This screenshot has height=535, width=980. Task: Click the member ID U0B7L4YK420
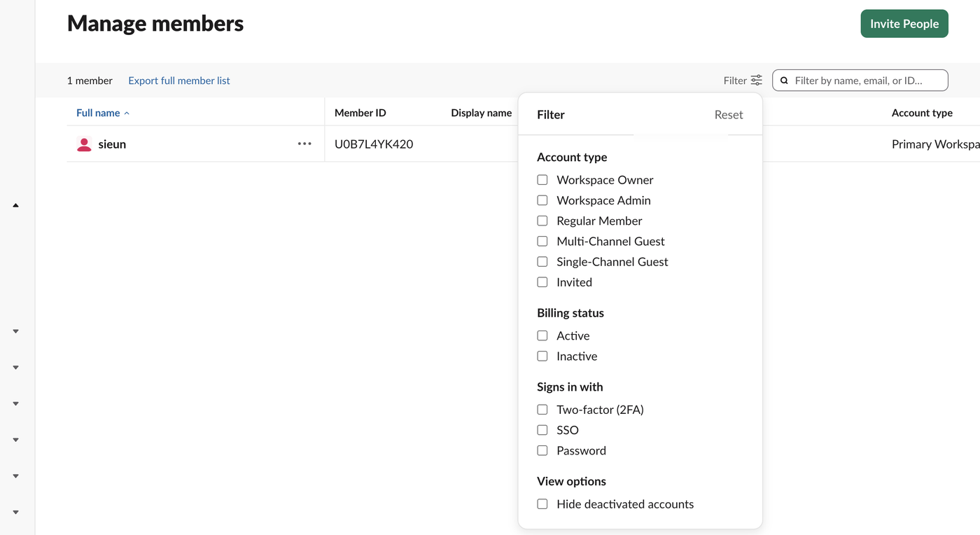click(x=374, y=144)
